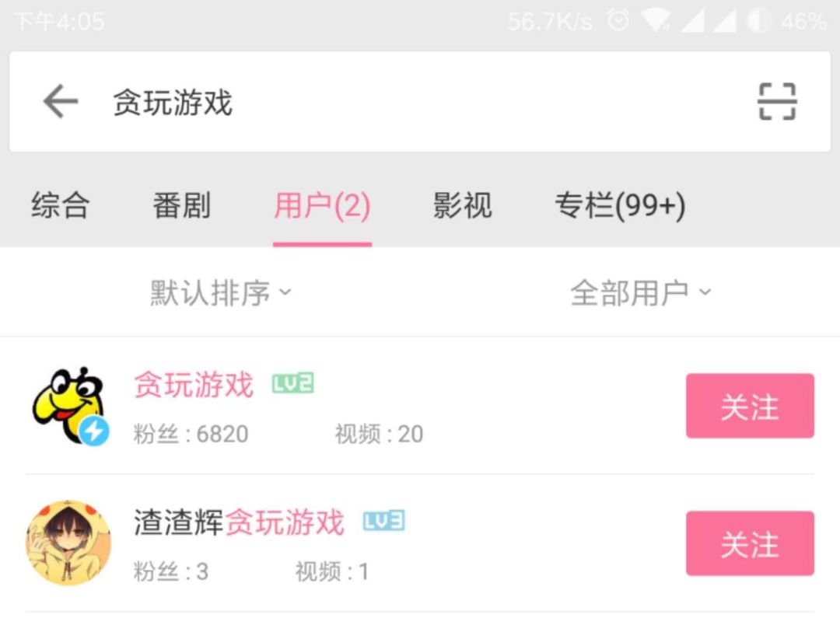Tap the battery status icon

[758, 22]
